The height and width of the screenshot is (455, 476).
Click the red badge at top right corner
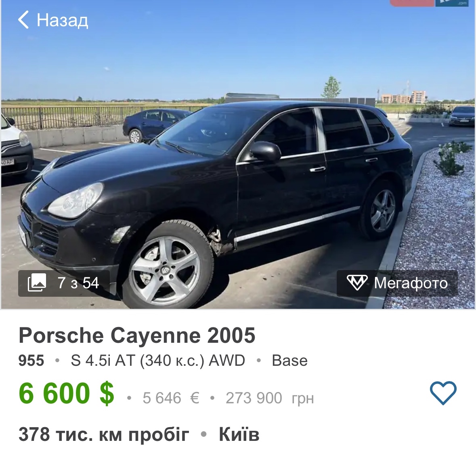point(412,3)
